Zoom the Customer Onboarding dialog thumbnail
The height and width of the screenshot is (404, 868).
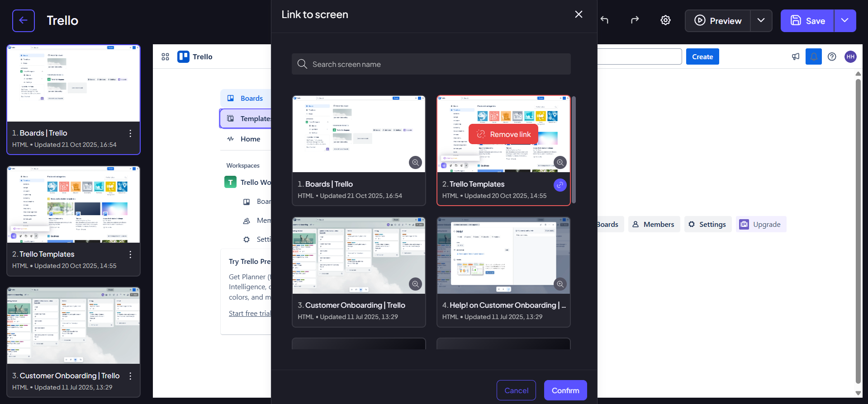[415, 284]
